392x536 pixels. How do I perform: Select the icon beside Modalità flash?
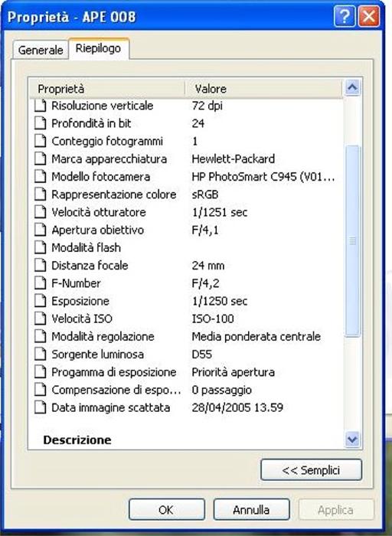click(x=40, y=247)
